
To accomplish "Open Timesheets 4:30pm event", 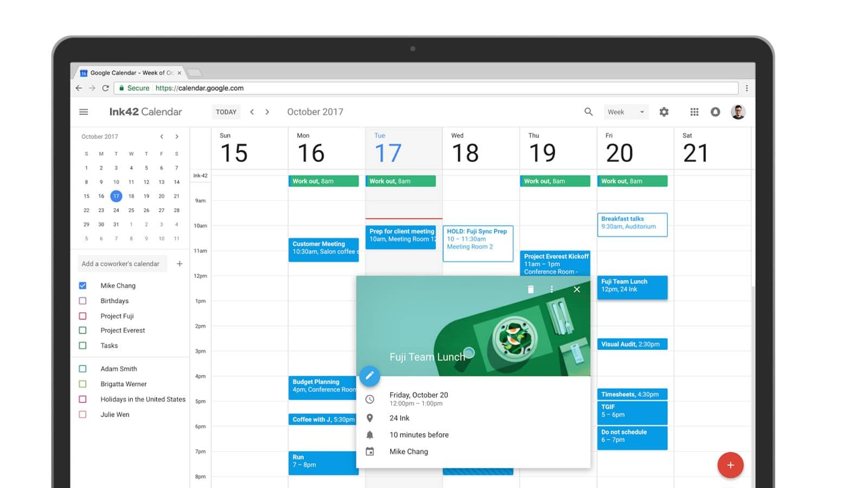I will tap(632, 394).
